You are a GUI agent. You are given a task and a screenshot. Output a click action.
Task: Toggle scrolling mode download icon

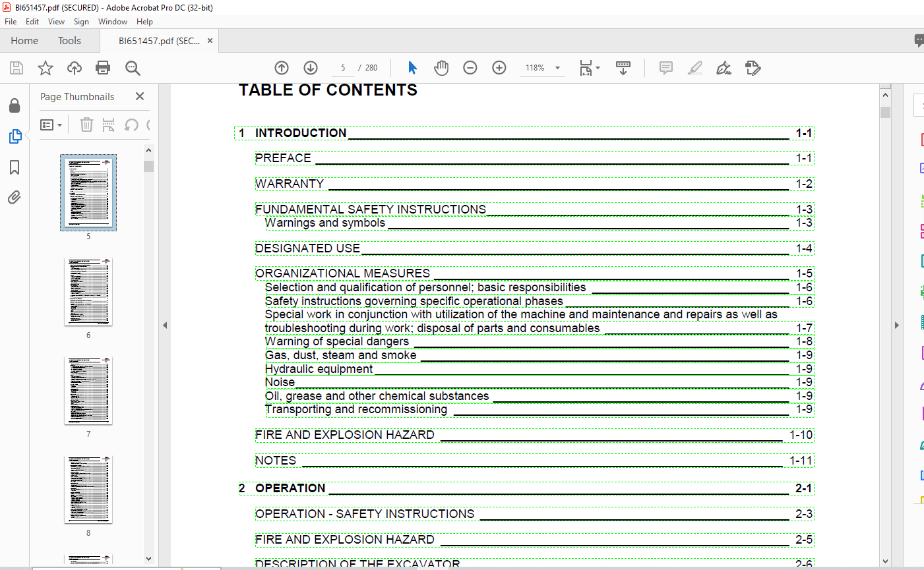tap(623, 68)
